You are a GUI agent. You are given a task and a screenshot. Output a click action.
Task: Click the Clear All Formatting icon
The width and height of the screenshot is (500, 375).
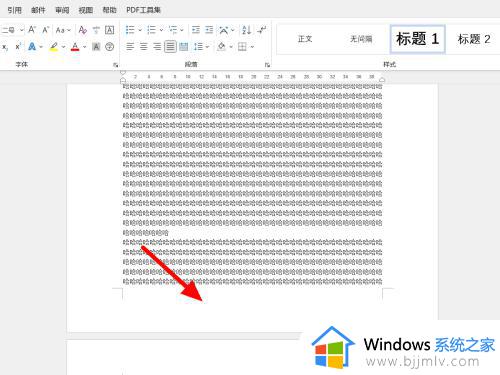pos(83,30)
